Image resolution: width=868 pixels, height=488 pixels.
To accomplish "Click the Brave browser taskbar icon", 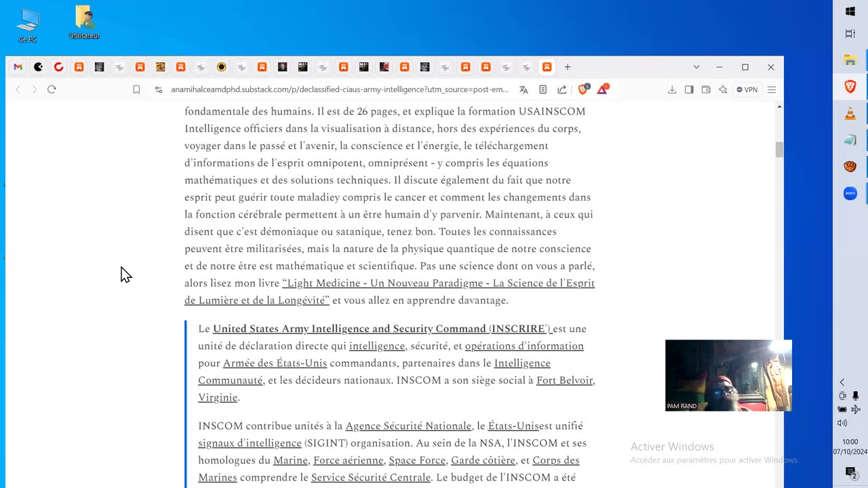I will [850, 86].
